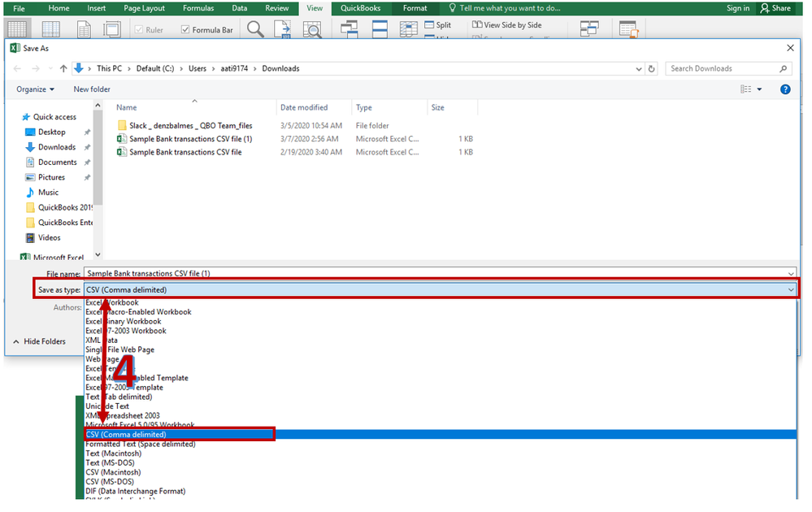Open the Organize dropdown menu
The image size is (812, 512).
pyautogui.click(x=35, y=89)
